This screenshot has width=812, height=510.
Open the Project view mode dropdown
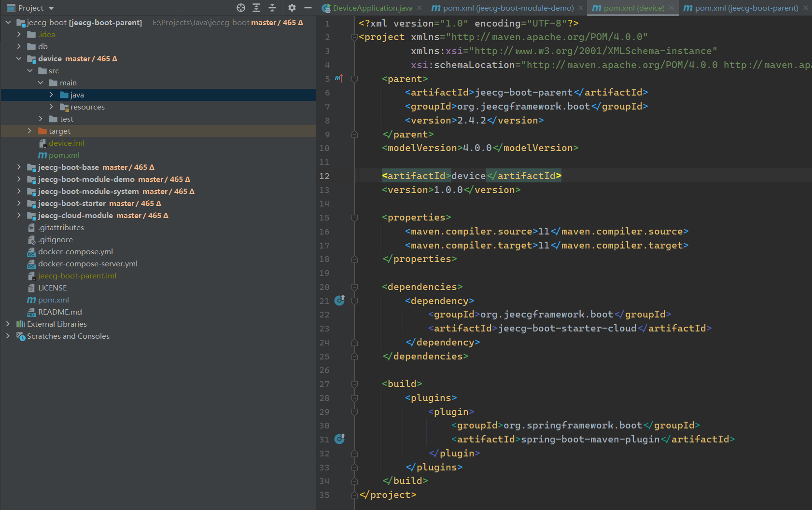[51, 8]
